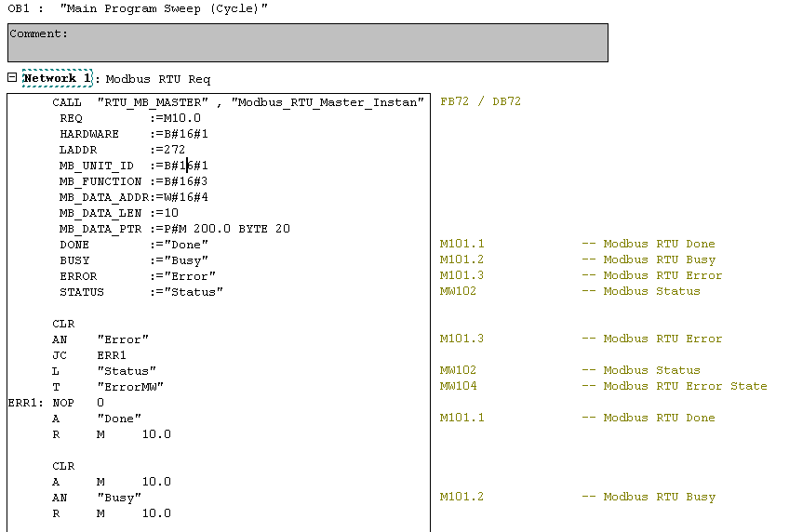Screen dimensions: 789x532
Task: Click into the gray Comment box
Action: (x=307, y=43)
